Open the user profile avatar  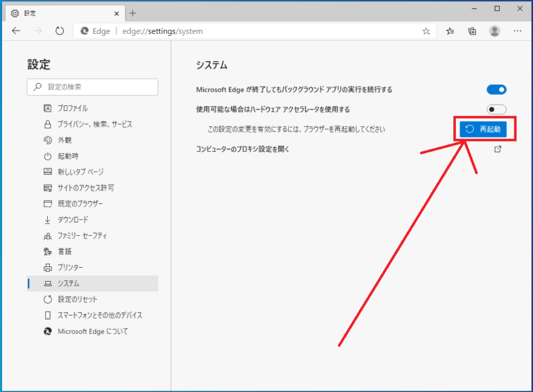coord(495,31)
